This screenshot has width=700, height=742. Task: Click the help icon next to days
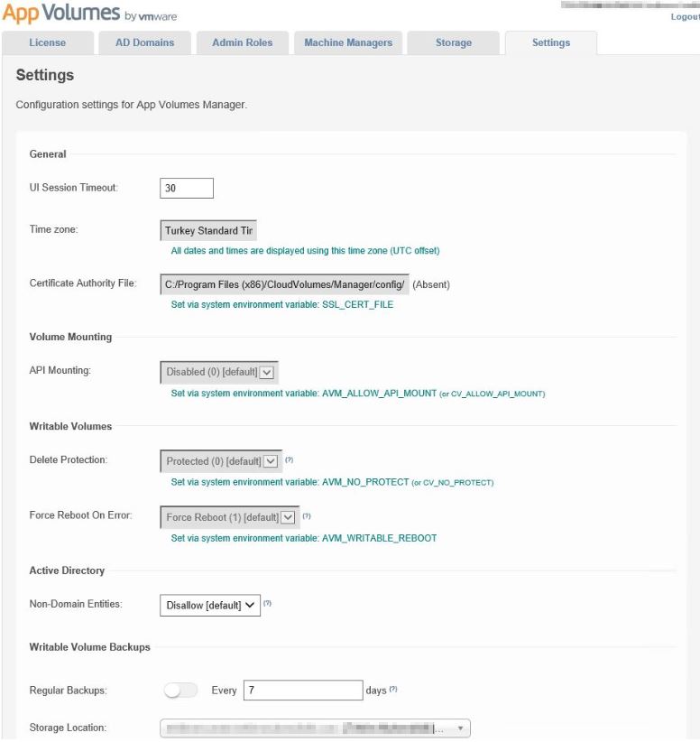[393, 690]
